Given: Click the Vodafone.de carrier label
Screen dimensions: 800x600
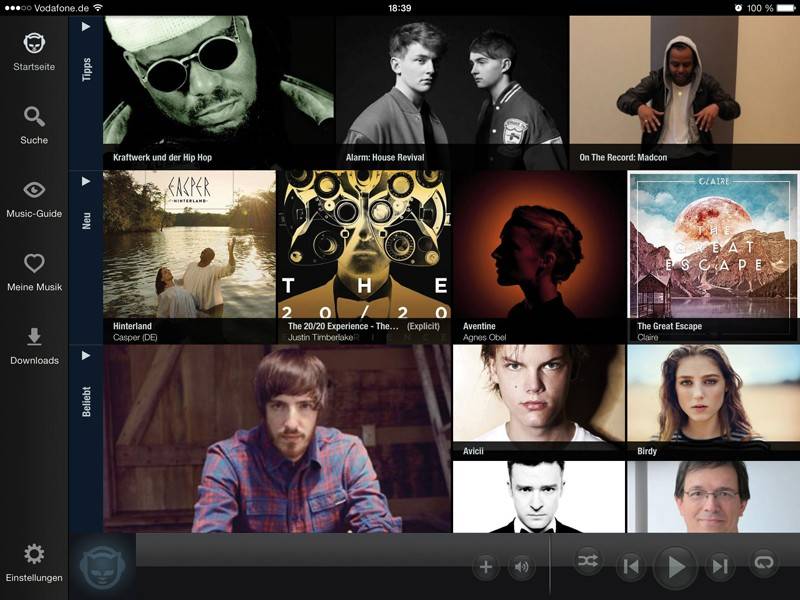Looking at the screenshot, I should pos(61,8).
